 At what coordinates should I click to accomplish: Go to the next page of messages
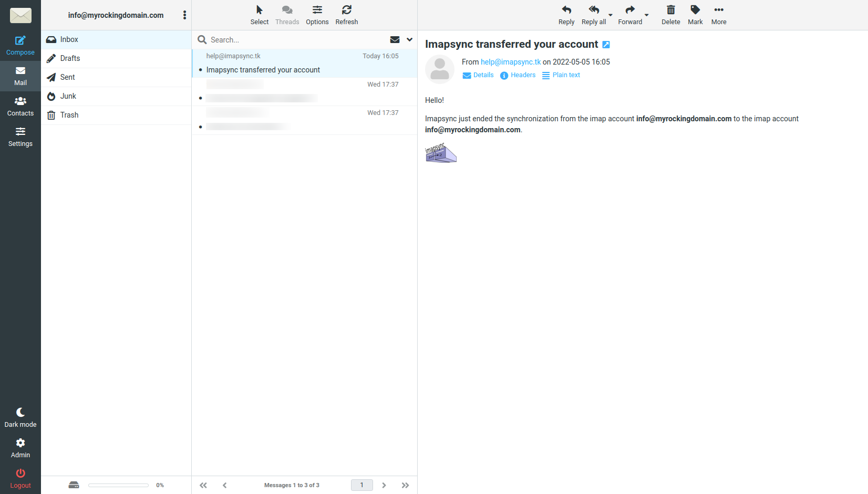coord(384,485)
